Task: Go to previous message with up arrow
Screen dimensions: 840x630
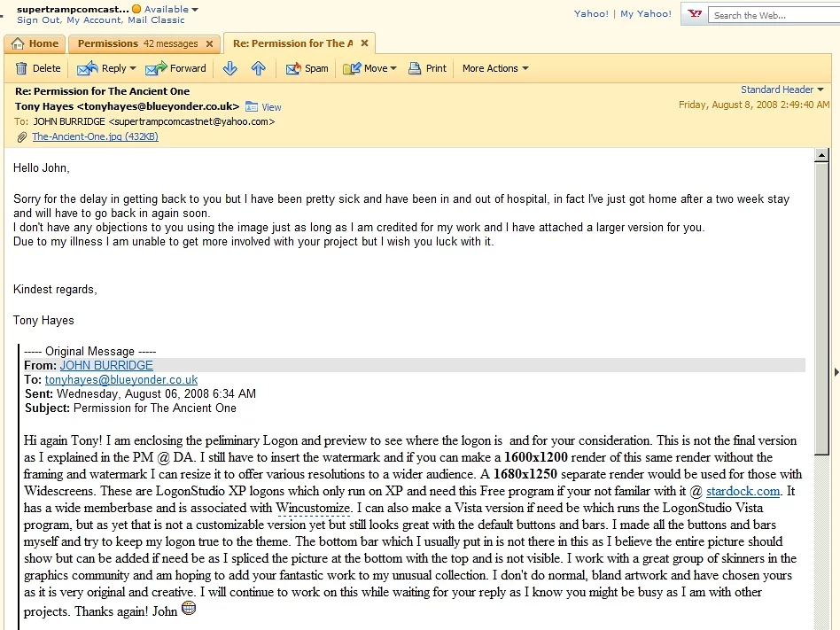Action: pyautogui.click(x=258, y=68)
